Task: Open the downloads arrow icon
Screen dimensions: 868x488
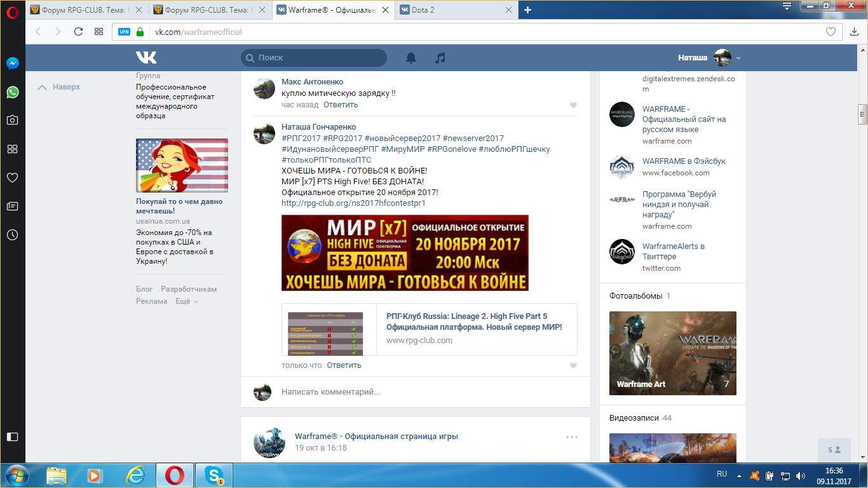Action: pyautogui.click(x=855, y=32)
